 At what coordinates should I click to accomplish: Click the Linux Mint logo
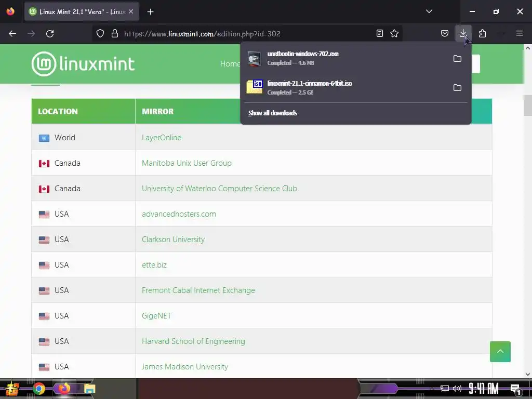pyautogui.click(x=83, y=64)
